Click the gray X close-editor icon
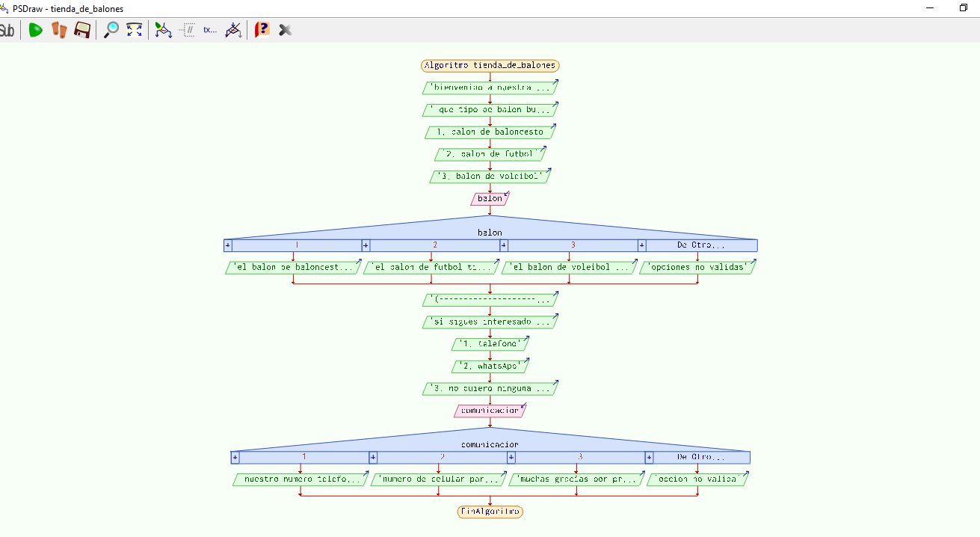 pos(285,30)
